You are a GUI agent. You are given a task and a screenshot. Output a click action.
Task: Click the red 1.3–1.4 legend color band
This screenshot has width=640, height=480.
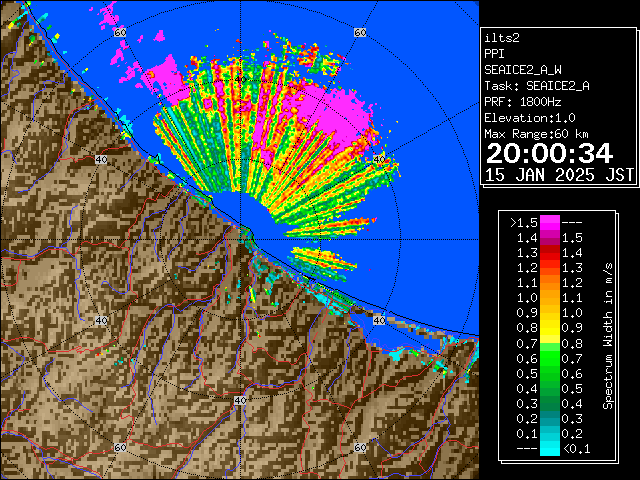(549, 253)
